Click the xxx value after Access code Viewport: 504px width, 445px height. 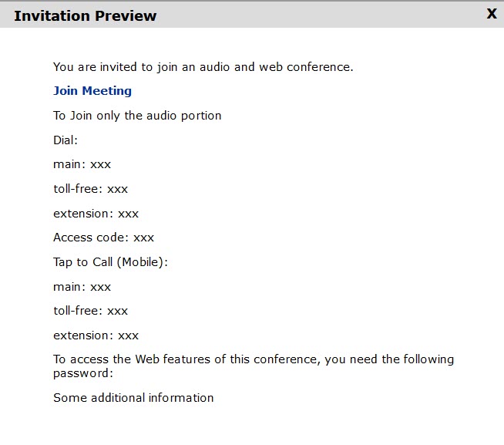[x=144, y=238]
